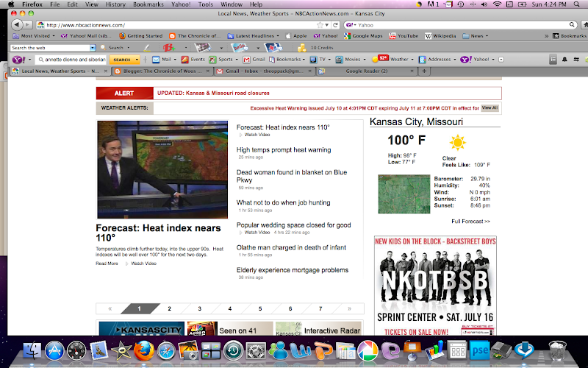Click the next page double-arrow in pager
588x368 pixels.
click(x=349, y=308)
